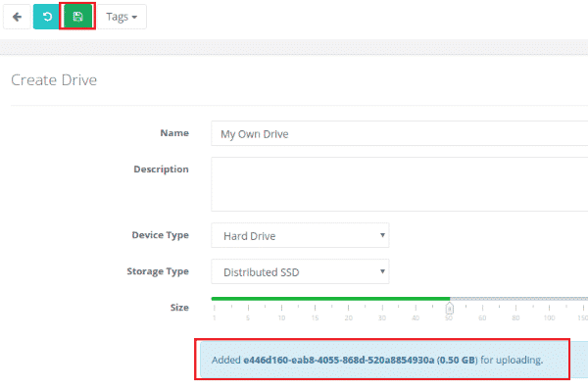
Task: Click the drive UUID e446d160-eab8 text
Action: click(339, 361)
